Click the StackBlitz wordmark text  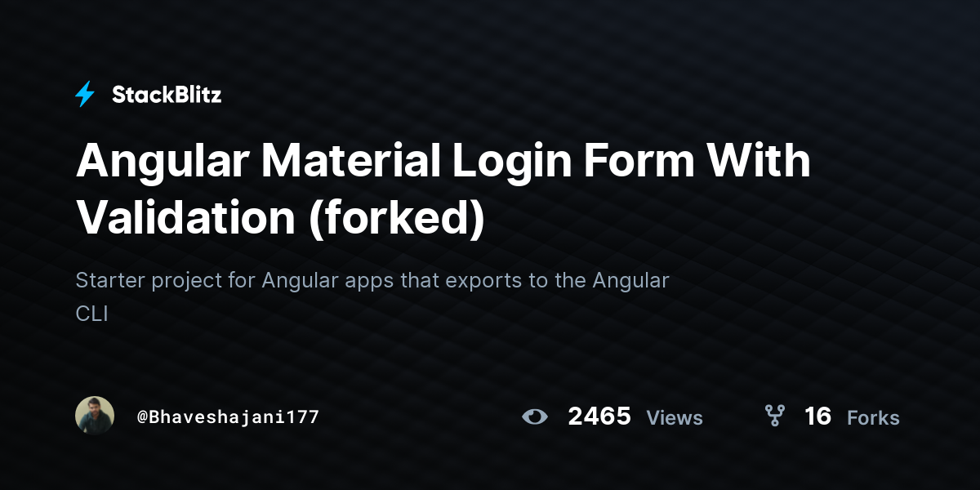(x=167, y=95)
